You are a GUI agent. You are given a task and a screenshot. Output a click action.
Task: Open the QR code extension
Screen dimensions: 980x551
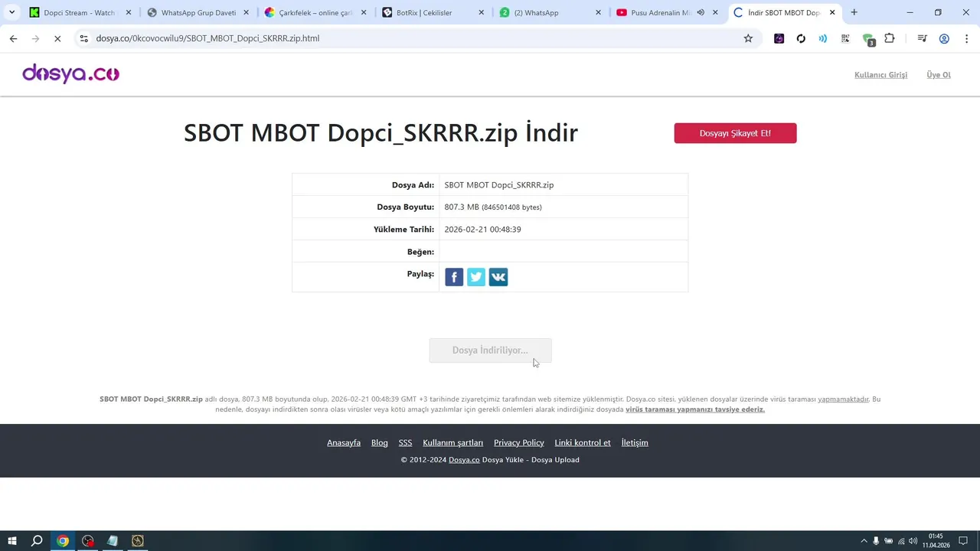(x=845, y=38)
